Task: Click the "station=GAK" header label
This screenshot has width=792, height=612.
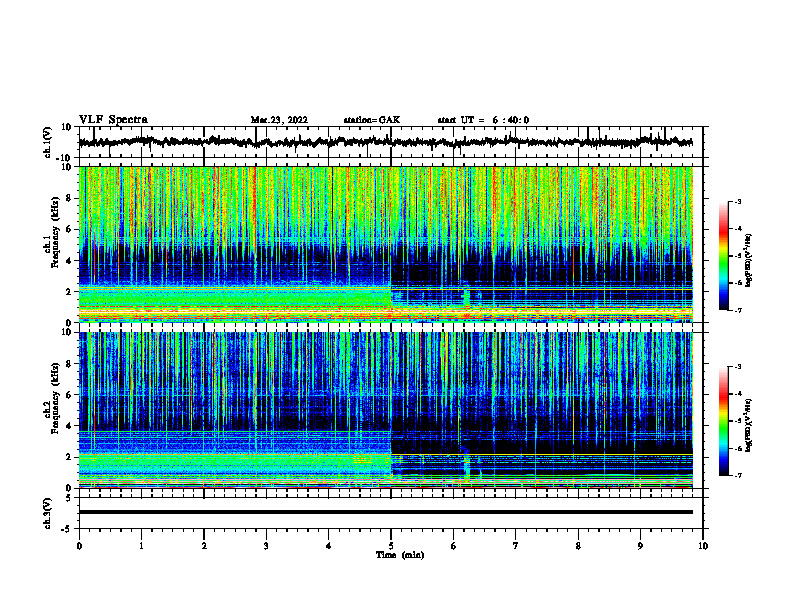Action: pos(372,120)
